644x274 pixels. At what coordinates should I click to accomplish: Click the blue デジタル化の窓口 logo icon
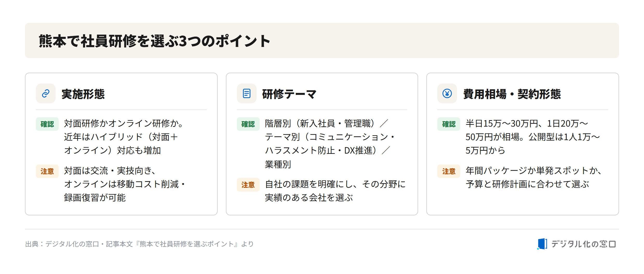pos(542,244)
